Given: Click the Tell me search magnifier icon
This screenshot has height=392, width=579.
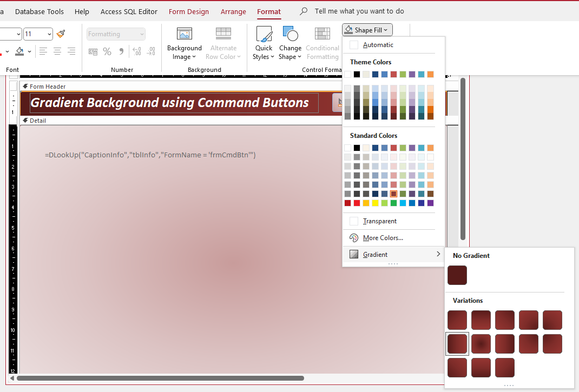Looking at the screenshot, I should pyautogui.click(x=304, y=11).
